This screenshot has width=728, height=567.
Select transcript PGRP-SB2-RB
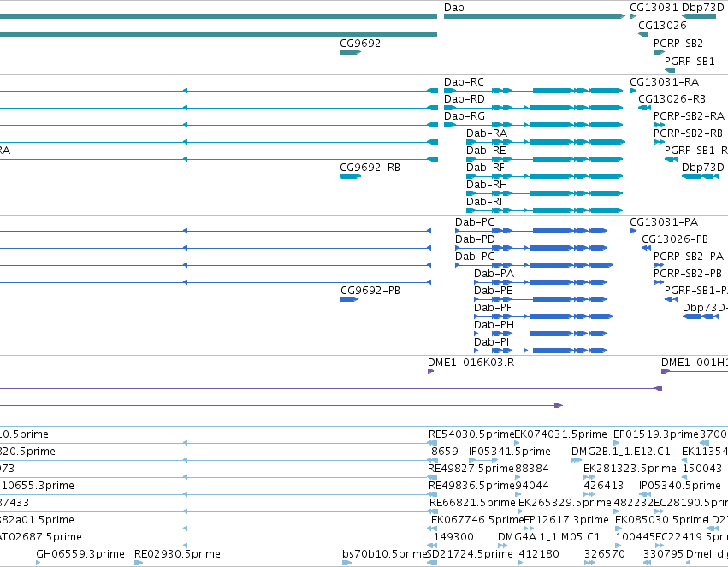pos(659,142)
